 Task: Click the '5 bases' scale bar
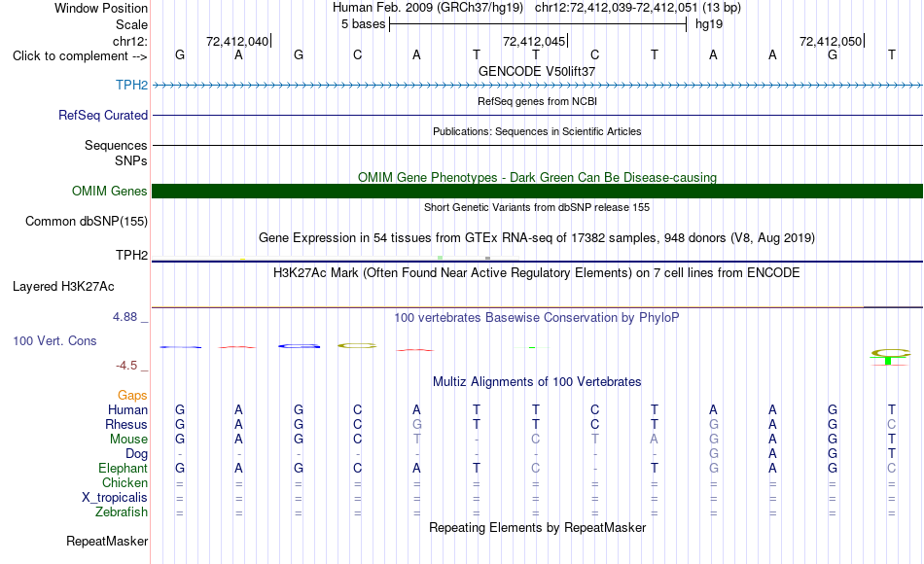pos(538,24)
